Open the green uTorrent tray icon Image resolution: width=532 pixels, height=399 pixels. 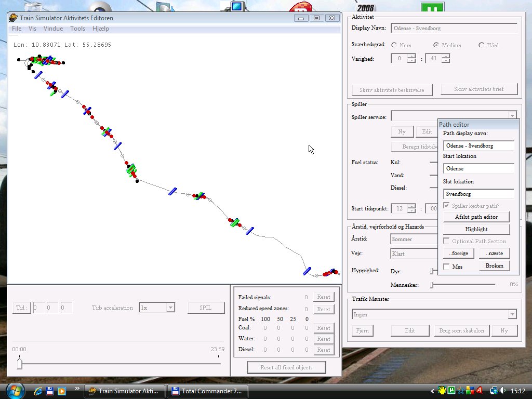coord(451,391)
